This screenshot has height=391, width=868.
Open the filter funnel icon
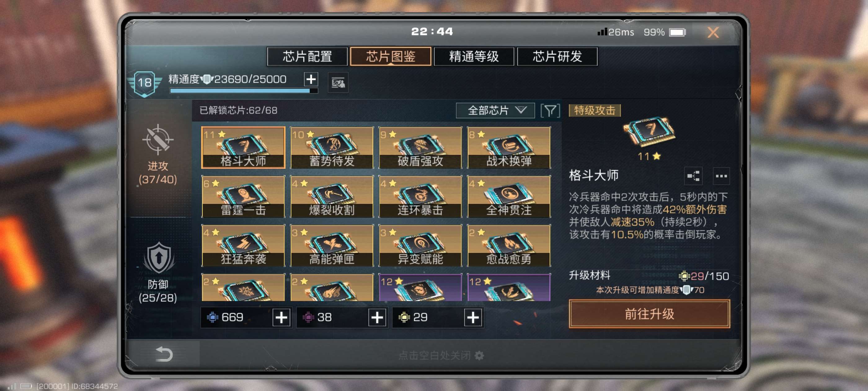pos(550,111)
